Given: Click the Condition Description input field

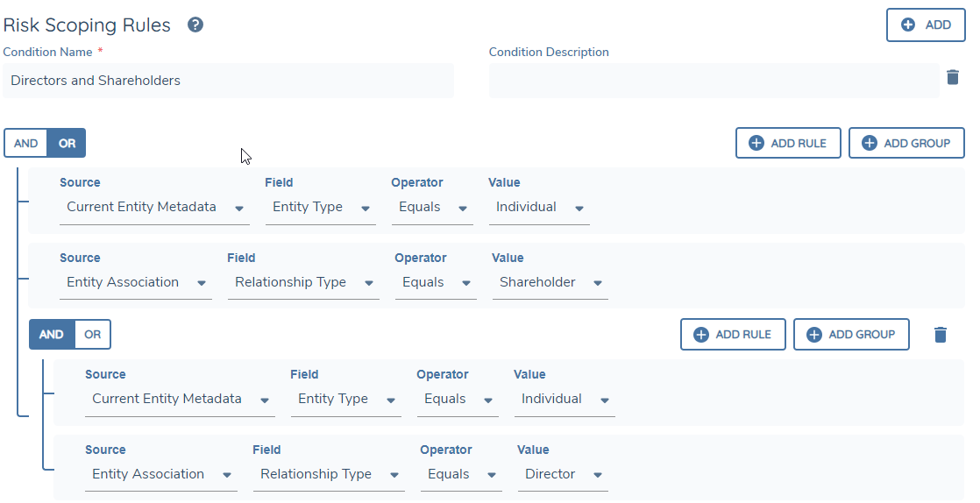Looking at the screenshot, I should pos(714,81).
